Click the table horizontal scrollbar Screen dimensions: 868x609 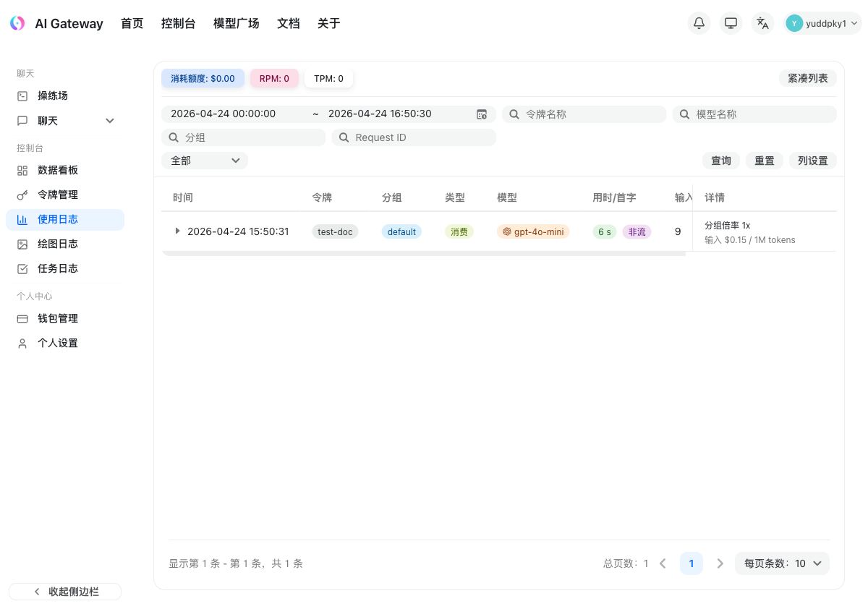423,253
